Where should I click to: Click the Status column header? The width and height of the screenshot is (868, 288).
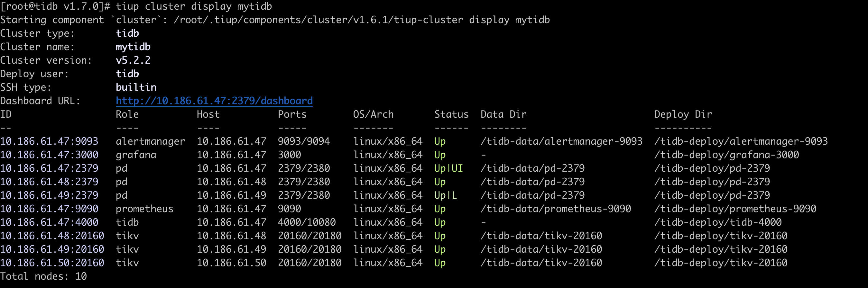(x=451, y=114)
